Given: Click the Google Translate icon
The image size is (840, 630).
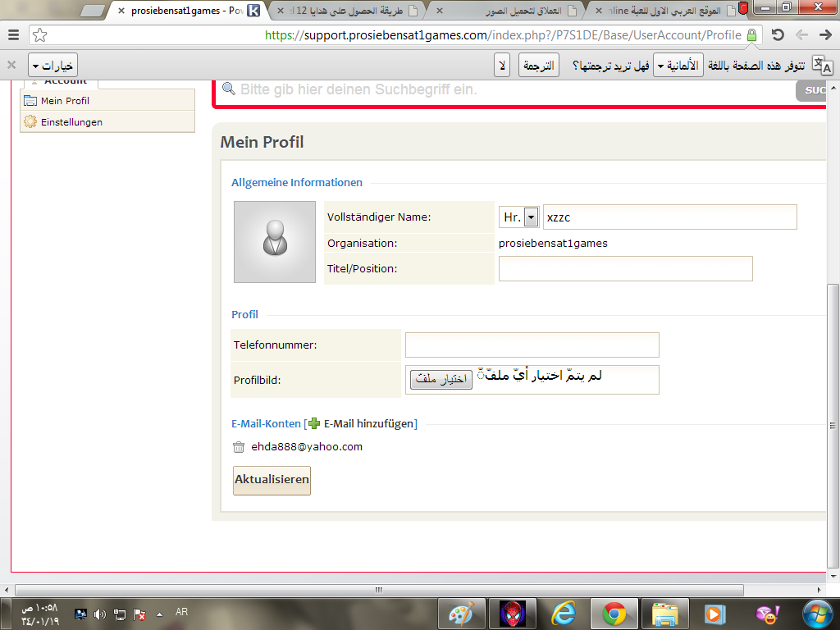Looking at the screenshot, I should [822, 66].
